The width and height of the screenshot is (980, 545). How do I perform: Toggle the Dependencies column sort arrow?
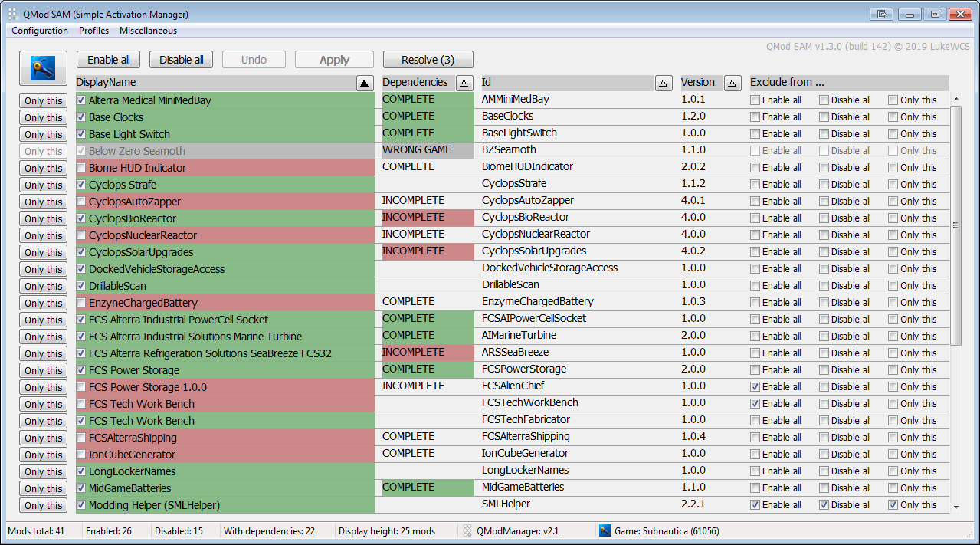pos(464,83)
